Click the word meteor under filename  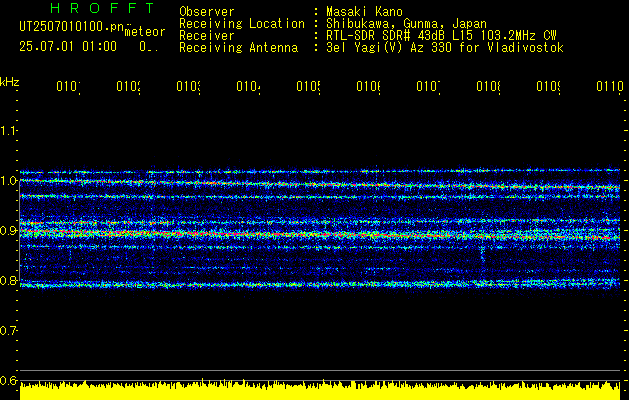click(x=145, y=32)
